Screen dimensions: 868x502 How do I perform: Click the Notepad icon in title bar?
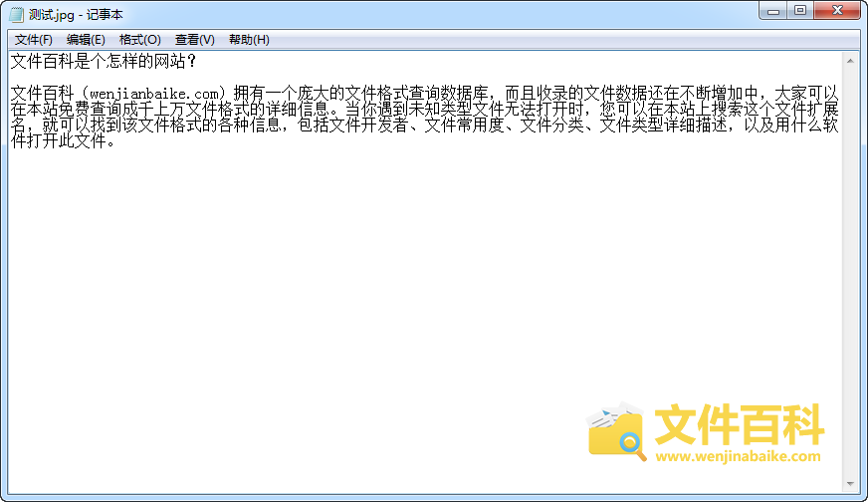coord(17,14)
